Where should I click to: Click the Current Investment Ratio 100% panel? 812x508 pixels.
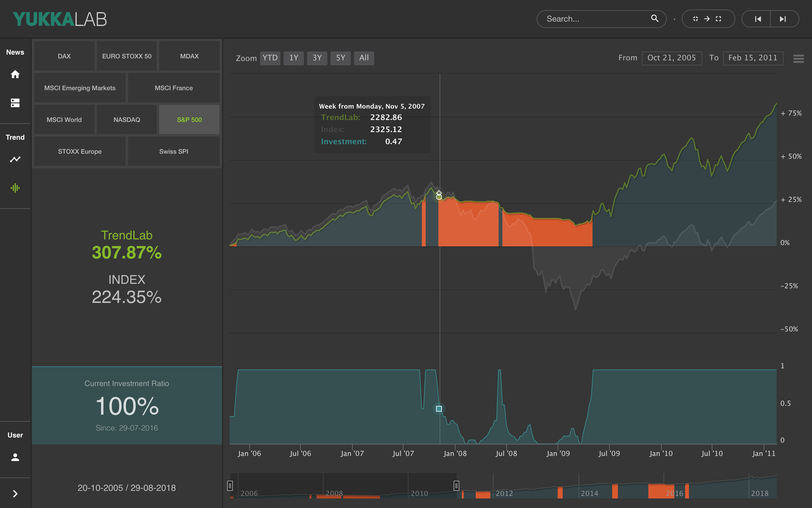tap(127, 405)
